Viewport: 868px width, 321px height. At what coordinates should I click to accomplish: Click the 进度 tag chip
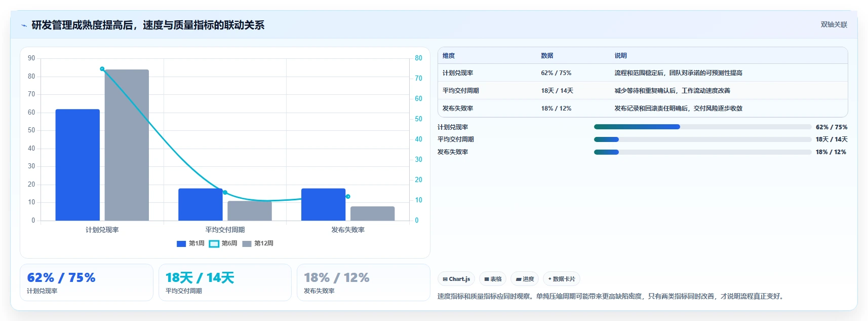[525, 279]
